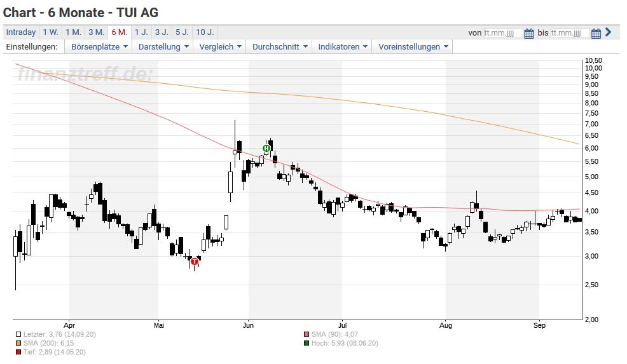
Task: Click the 'bis' date input field
Action: 570,33
